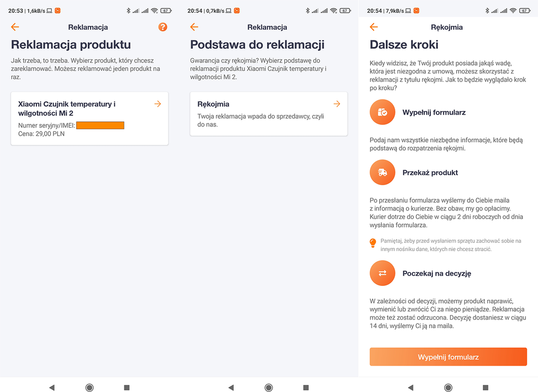Tap the lightbulb tip icon
This screenshot has width=538, height=392.
(373, 243)
